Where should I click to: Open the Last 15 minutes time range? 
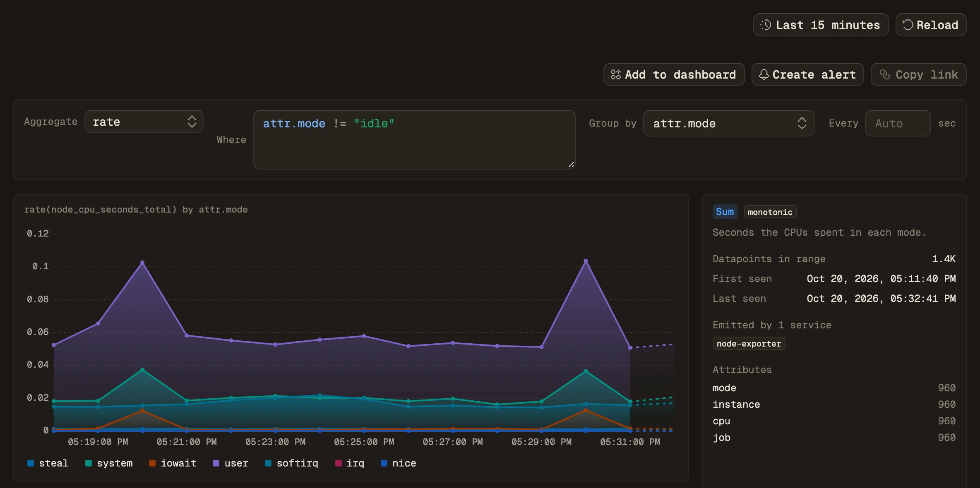click(x=821, y=25)
